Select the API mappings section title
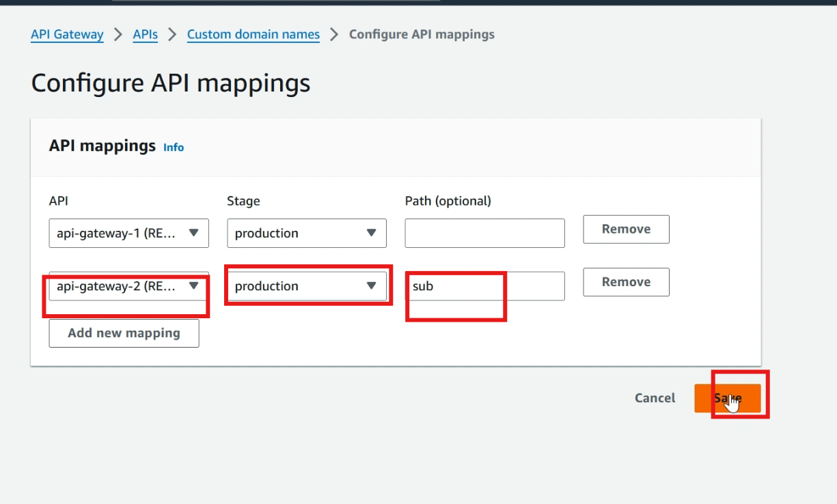 pyautogui.click(x=102, y=145)
